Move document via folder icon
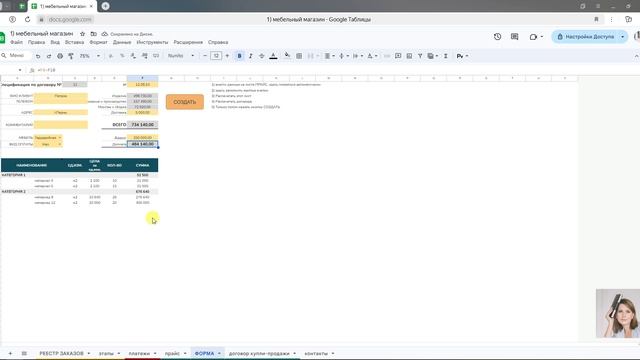 click(x=93, y=34)
